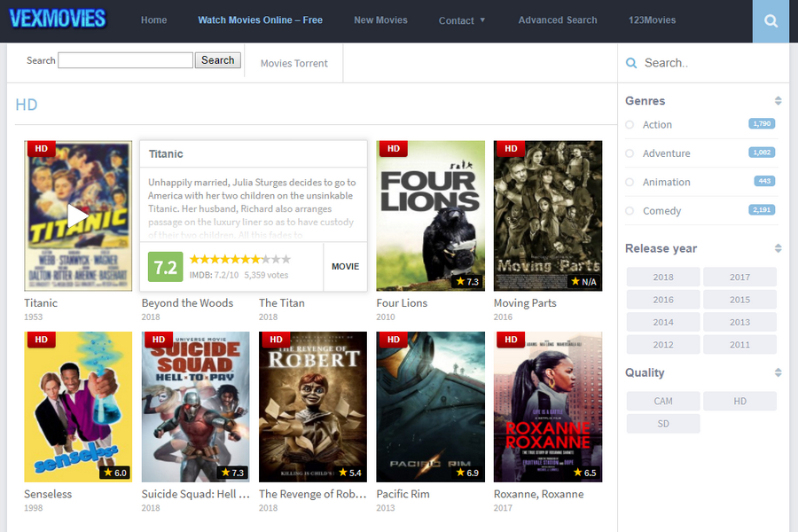Go to Home in navigation bar
This screenshot has height=532, width=798.
click(153, 20)
